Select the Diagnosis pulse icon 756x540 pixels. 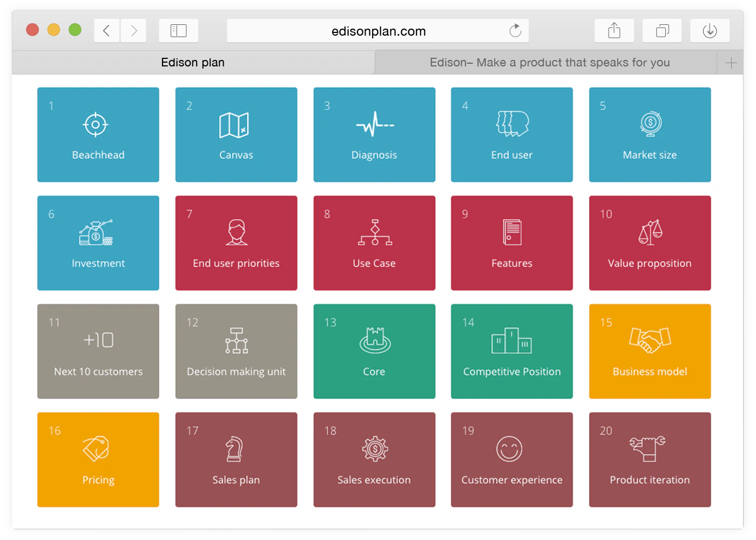coord(375,125)
